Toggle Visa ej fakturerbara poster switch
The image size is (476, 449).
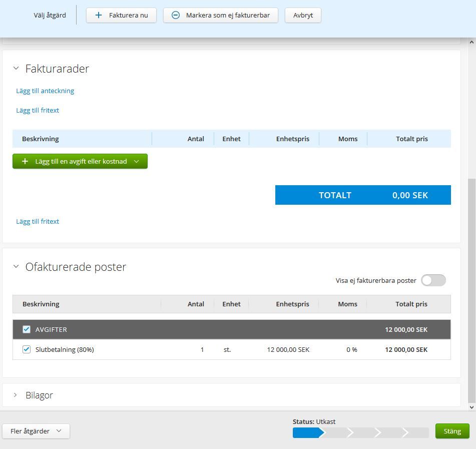[x=433, y=280]
